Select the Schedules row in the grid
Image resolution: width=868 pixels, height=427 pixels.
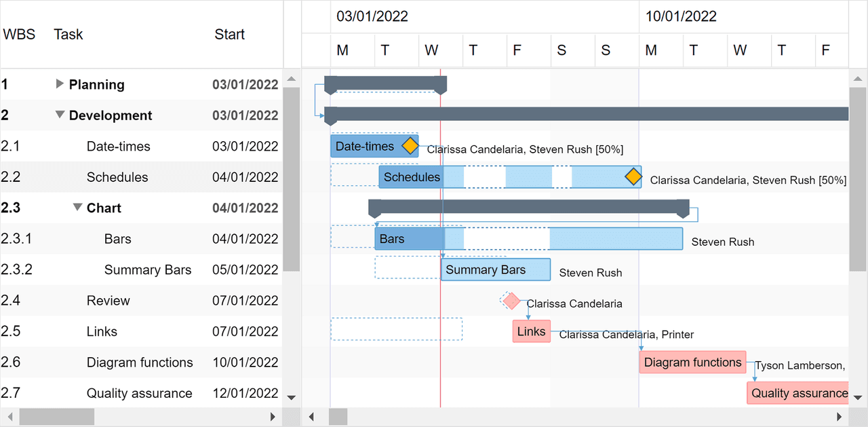pyautogui.click(x=141, y=177)
